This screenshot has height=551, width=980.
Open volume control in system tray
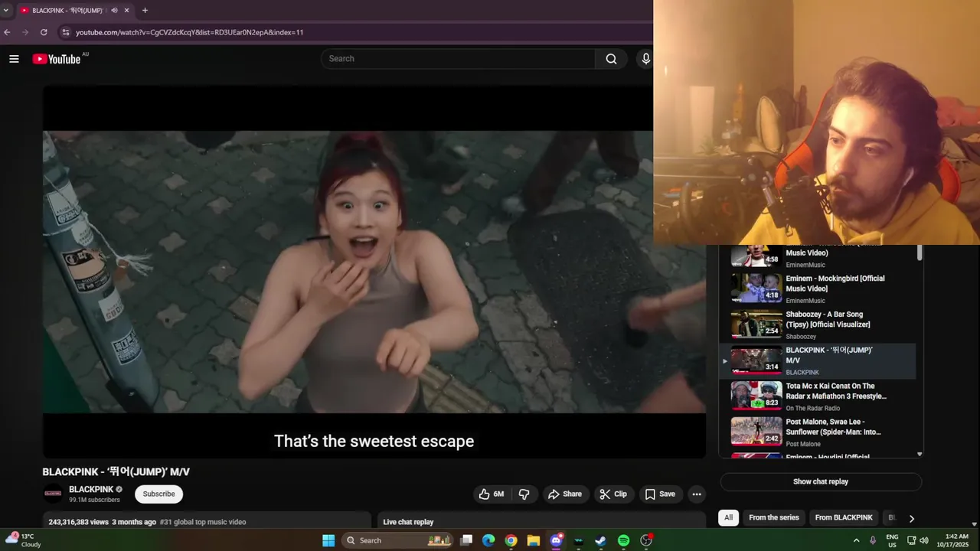(x=924, y=540)
